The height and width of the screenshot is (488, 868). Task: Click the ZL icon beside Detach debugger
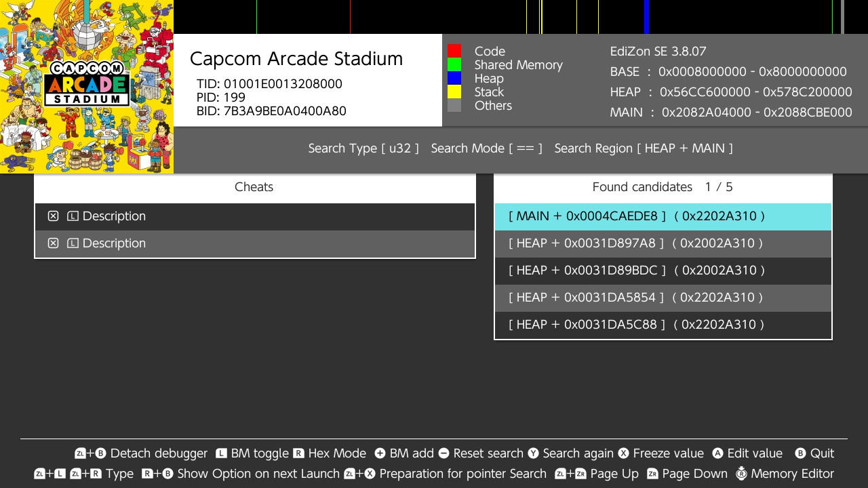click(80, 453)
